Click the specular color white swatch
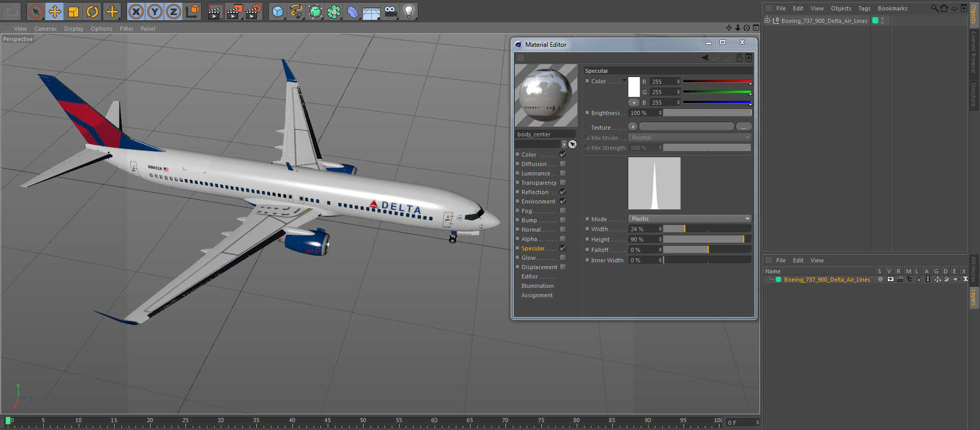 point(634,87)
